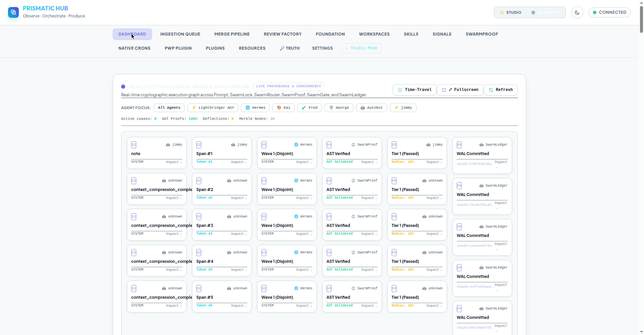Switch to Telemetry mode in the header toggle
644x335 pixels.
click(545, 12)
